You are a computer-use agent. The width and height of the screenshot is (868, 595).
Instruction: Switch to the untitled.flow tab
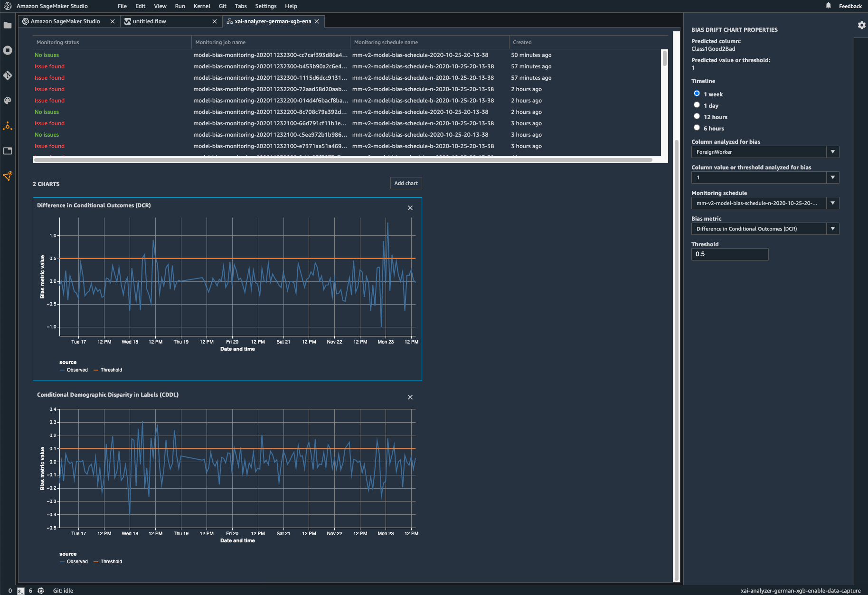(x=149, y=21)
